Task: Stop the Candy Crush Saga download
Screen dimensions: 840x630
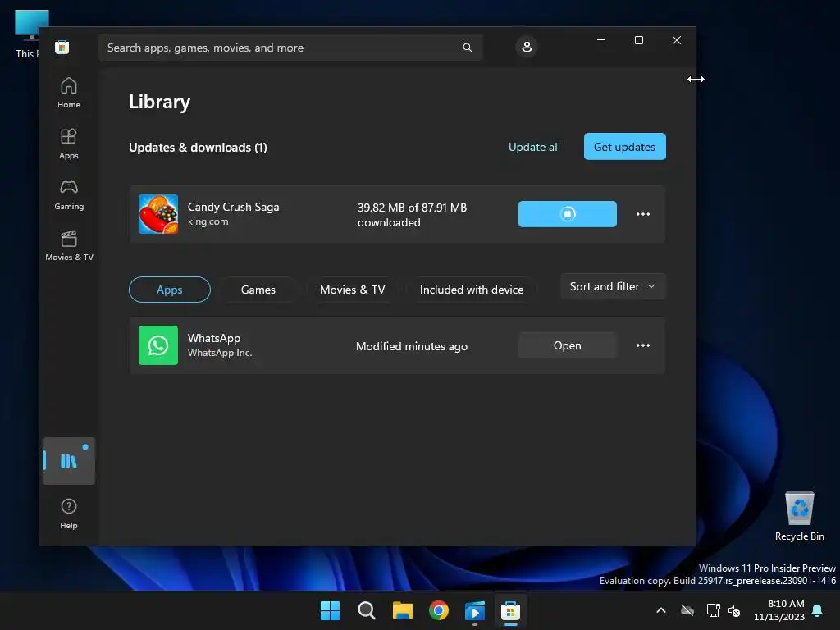Action: tap(568, 214)
